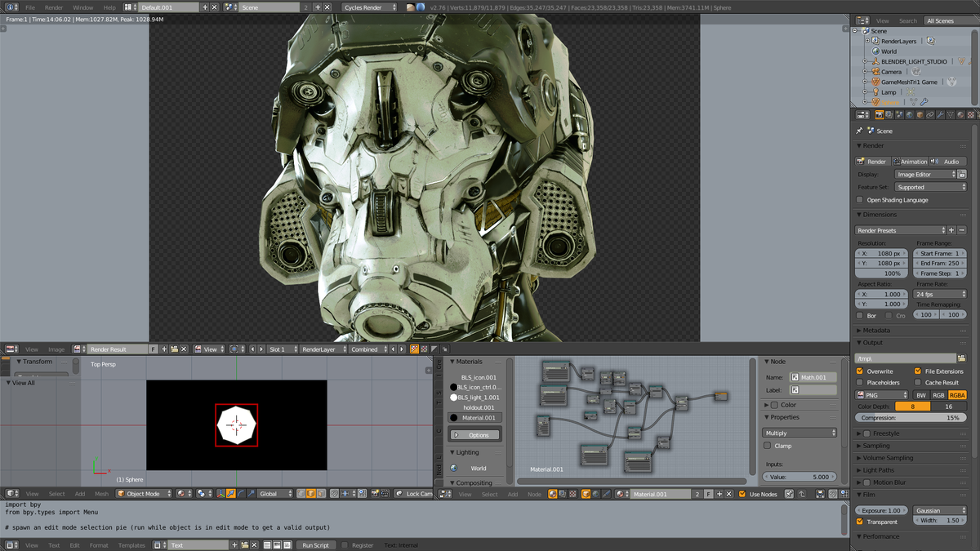Screen dimensions: 980x551
Task: Select 16 color depth
Action: coord(947,406)
